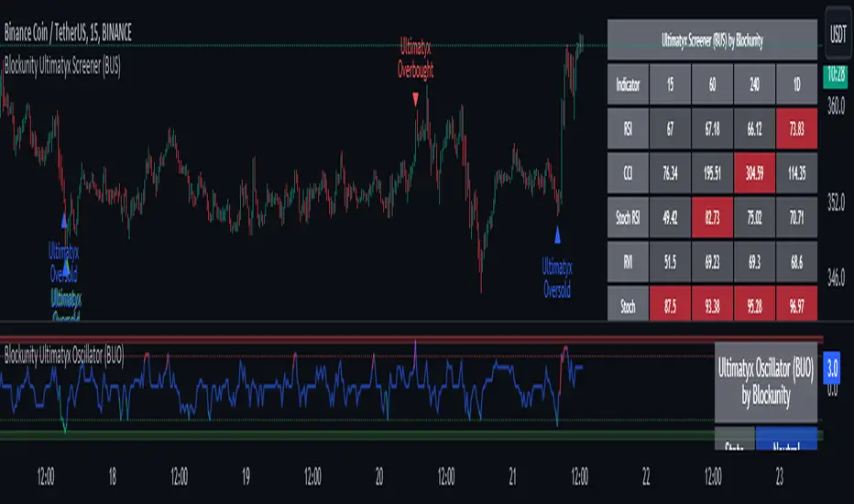Image resolution: width=854 pixels, height=504 pixels.
Task: Click the CCI value 114.35
Action: point(797,173)
